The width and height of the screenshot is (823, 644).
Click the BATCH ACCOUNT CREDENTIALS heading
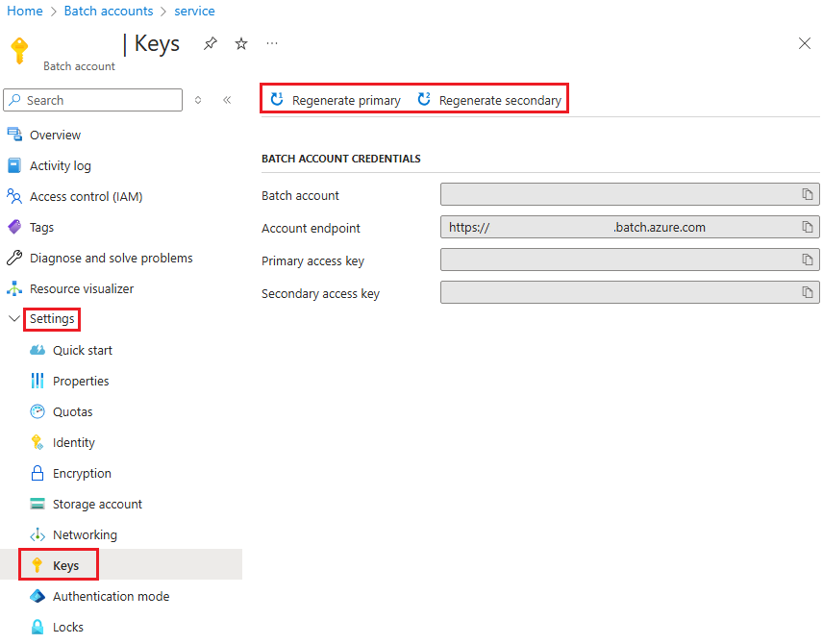click(341, 159)
